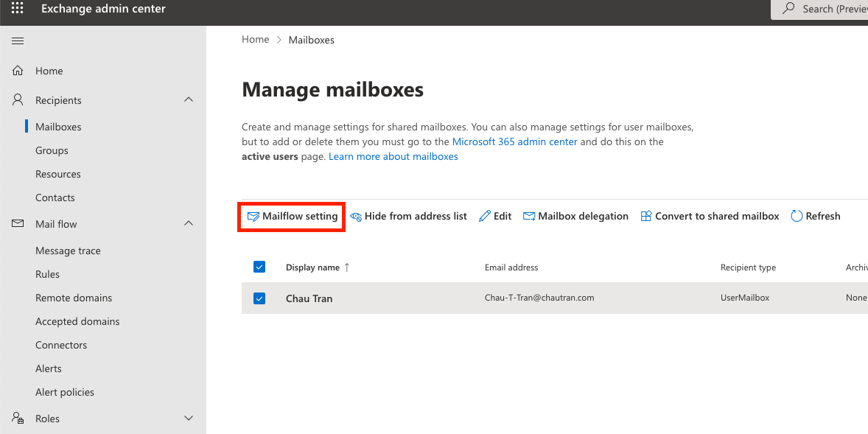This screenshot has width=868, height=434.
Task: Click the Exchange admin center title
Action: [103, 9]
